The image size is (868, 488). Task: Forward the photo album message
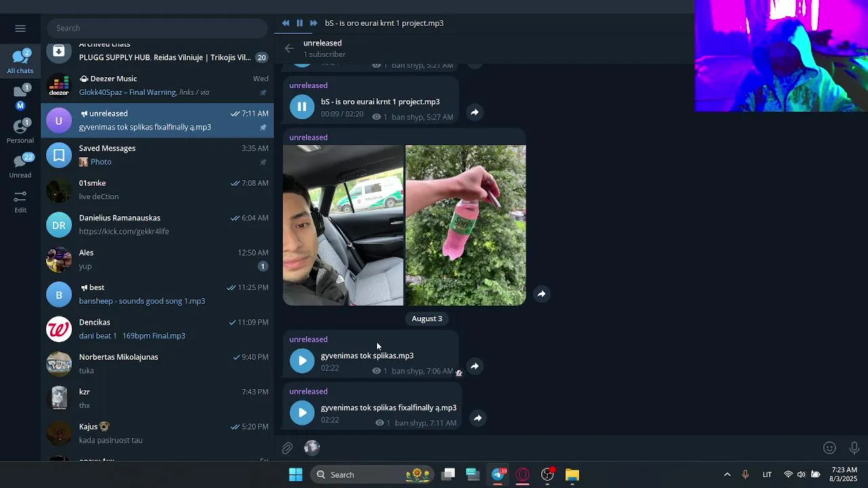click(x=541, y=294)
